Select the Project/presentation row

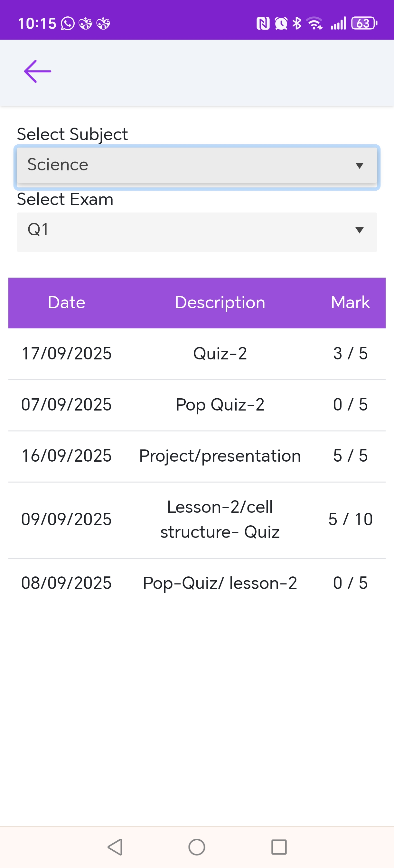[x=220, y=456]
